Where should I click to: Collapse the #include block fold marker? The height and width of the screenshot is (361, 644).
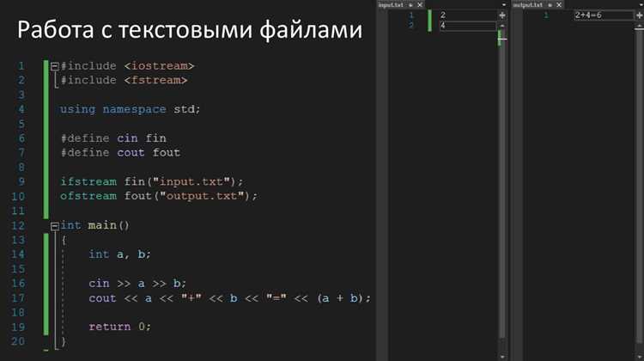[x=55, y=66]
